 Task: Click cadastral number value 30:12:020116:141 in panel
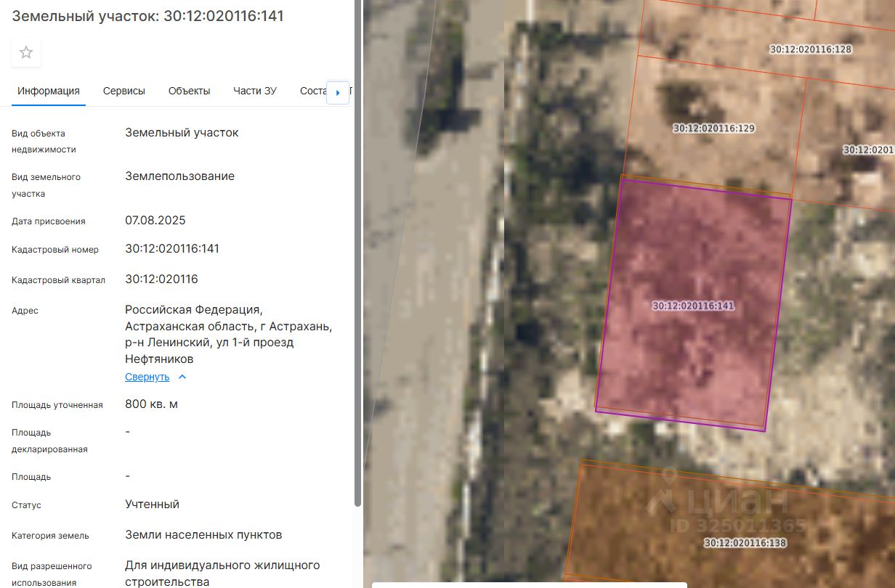172,249
